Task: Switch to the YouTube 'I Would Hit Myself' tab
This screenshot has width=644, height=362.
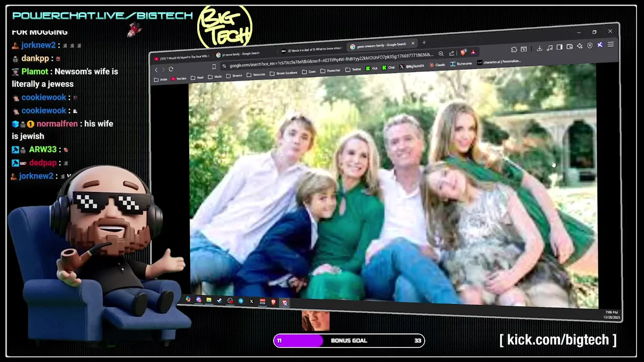Action: click(x=182, y=58)
